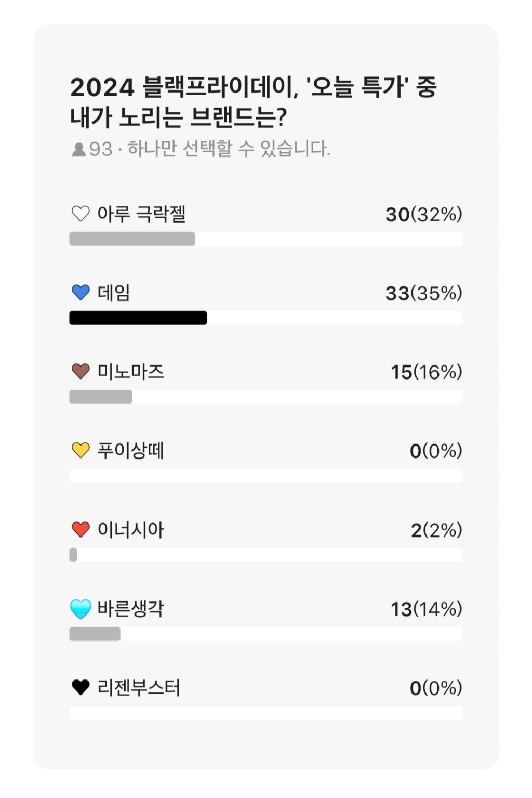The height and width of the screenshot is (798, 532).
Task: Click the poll title about 블랙프라이데이
Action: 253,102
